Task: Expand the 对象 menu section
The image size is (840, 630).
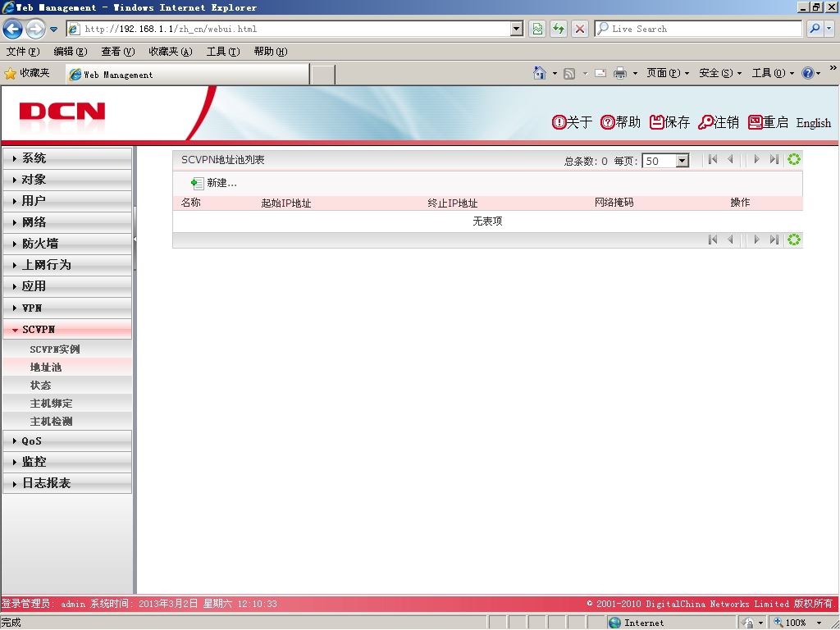Action: 67,180
